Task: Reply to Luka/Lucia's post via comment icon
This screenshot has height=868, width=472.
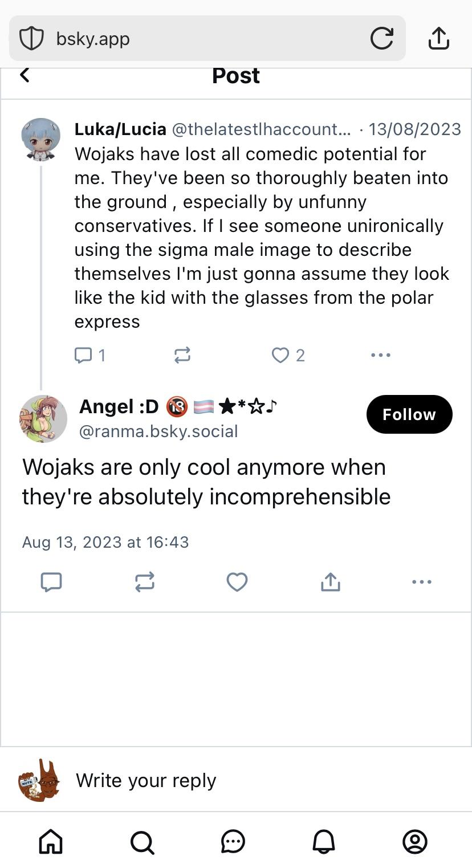Action: [x=83, y=356]
